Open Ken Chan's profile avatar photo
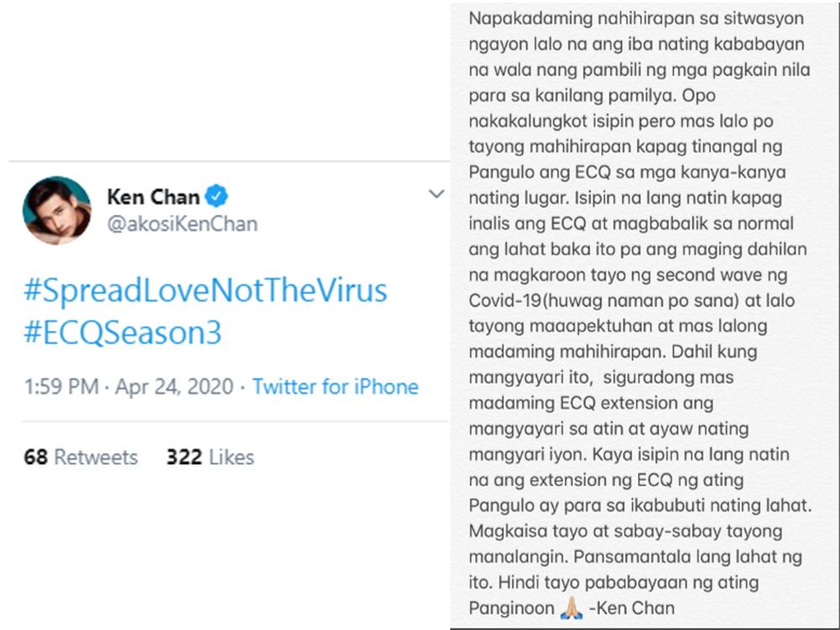The width and height of the screenshot is (840, 630). point(56,210)
